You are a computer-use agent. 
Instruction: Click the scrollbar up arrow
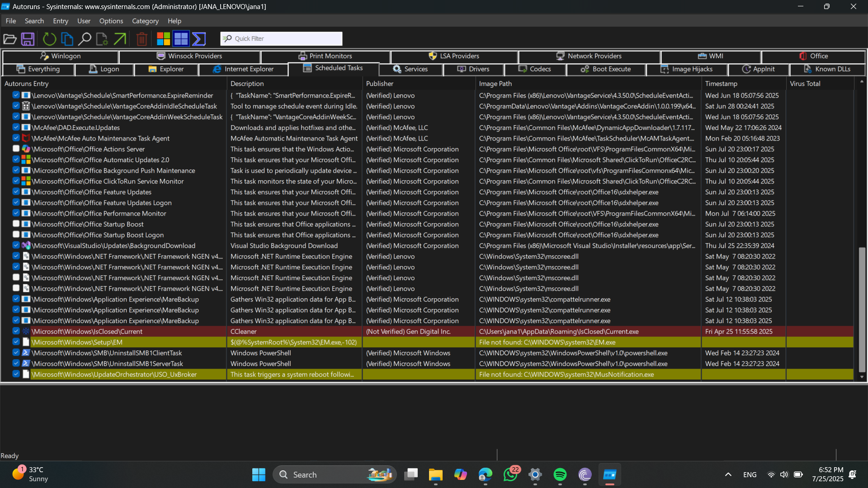tap(862, 82)
